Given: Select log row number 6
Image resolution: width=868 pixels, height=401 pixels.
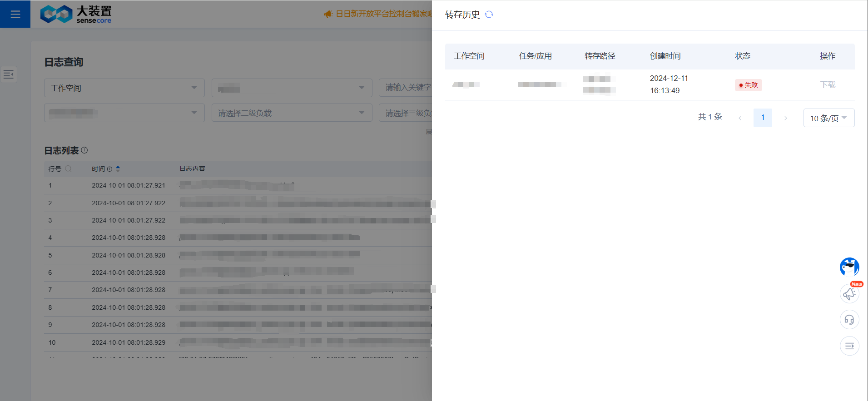Looking at the screenshot, I should coord(238,272).
